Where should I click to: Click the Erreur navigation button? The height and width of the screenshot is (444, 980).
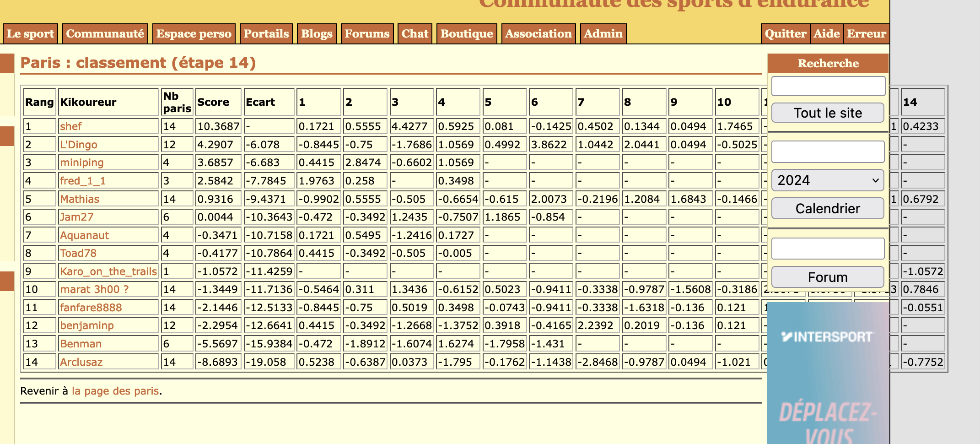tap(866, 34)
